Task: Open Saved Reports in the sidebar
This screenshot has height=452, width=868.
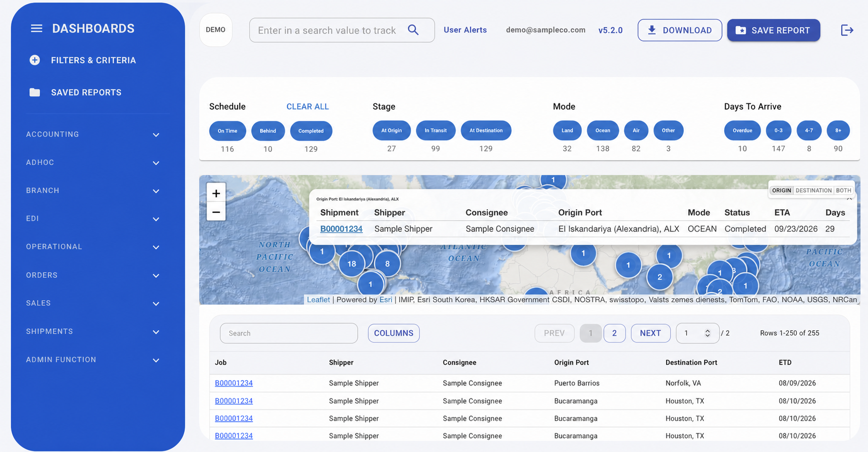Action: click(86, 92)
